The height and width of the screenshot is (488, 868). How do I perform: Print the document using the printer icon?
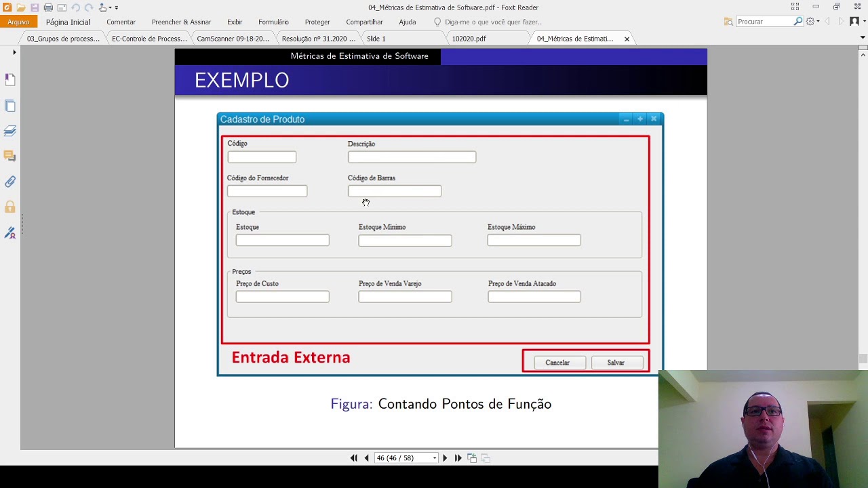click(x=48, y=7)
